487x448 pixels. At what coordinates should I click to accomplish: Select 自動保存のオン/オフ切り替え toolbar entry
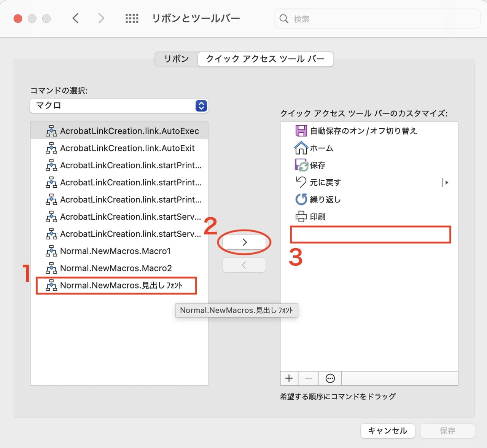tap(369, 131)
